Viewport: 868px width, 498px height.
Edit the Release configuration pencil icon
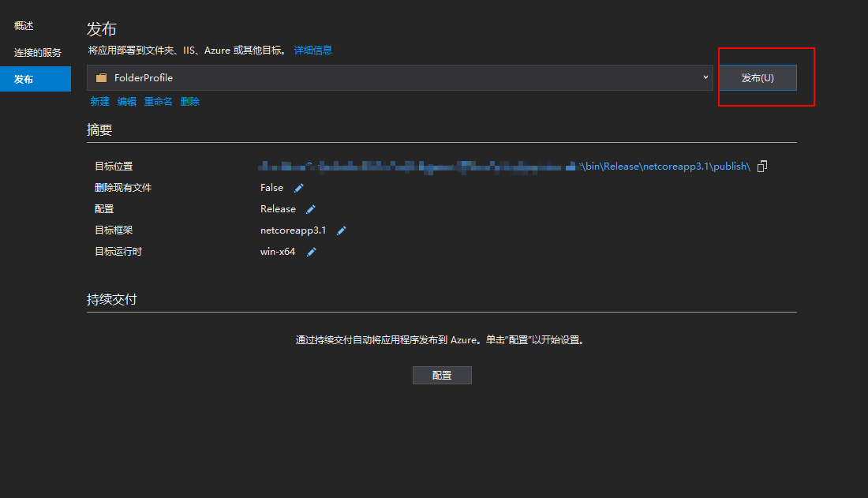point(311,209)
